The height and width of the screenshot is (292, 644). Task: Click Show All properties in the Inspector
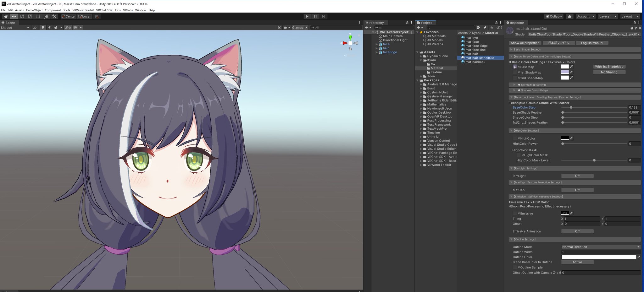[x=525, y=43]
